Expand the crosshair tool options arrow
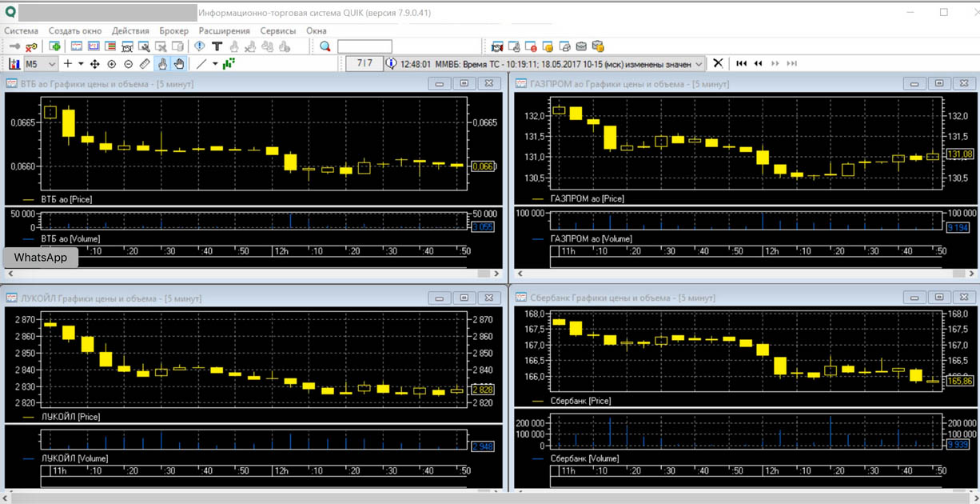Viewport: 980px width, 504px height. 81,63
